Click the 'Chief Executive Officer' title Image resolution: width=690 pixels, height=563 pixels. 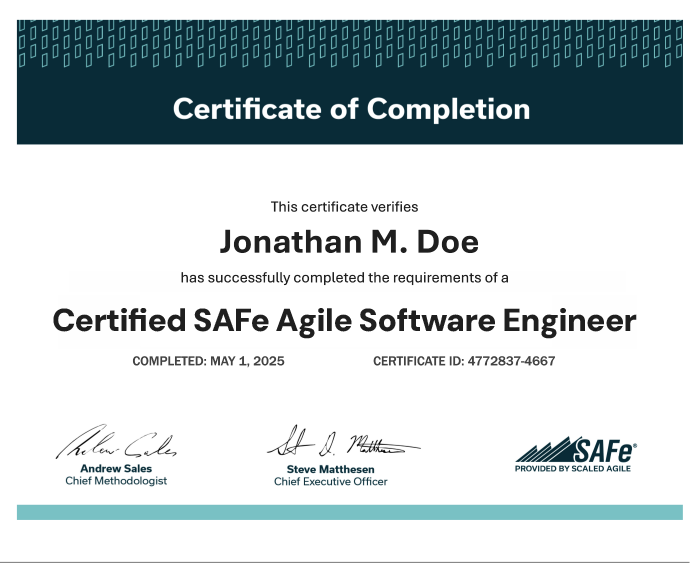330,482
